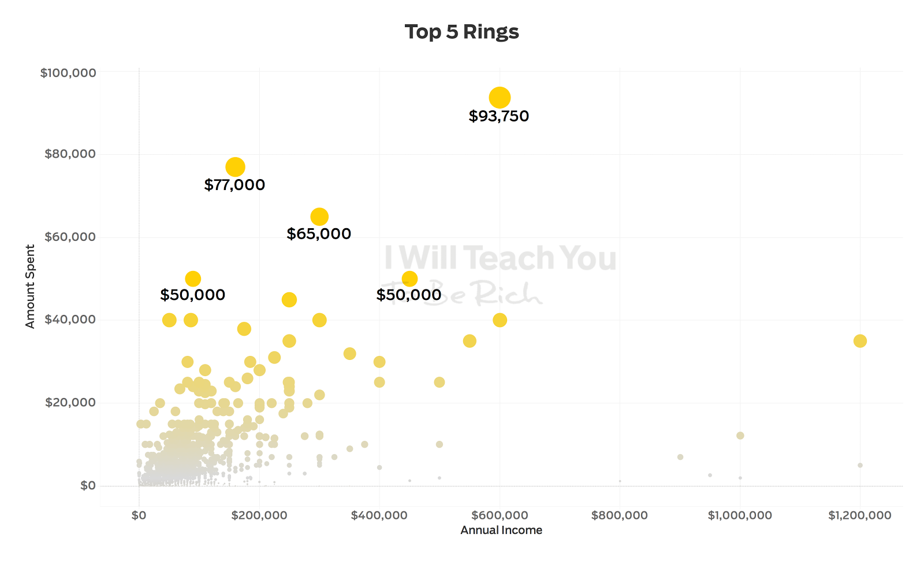Screen dimensions: 924x561
Task: Click the $65,000 value label
Action: pyautogui.click(x=319, y=234)
